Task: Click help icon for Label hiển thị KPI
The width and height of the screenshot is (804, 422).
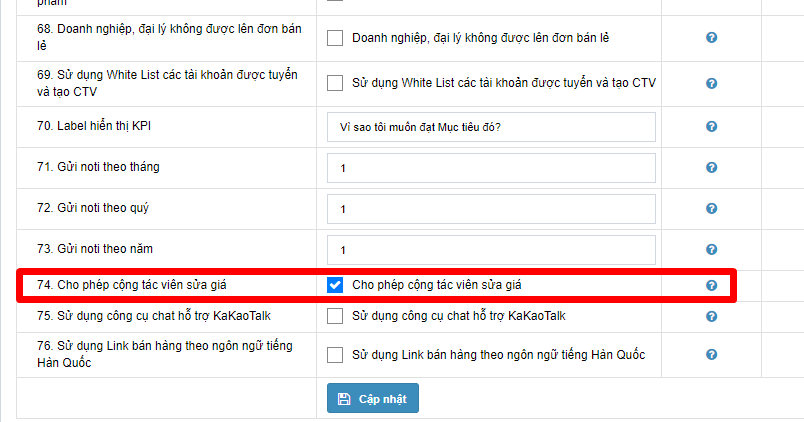Action: (x=711, y=127)
